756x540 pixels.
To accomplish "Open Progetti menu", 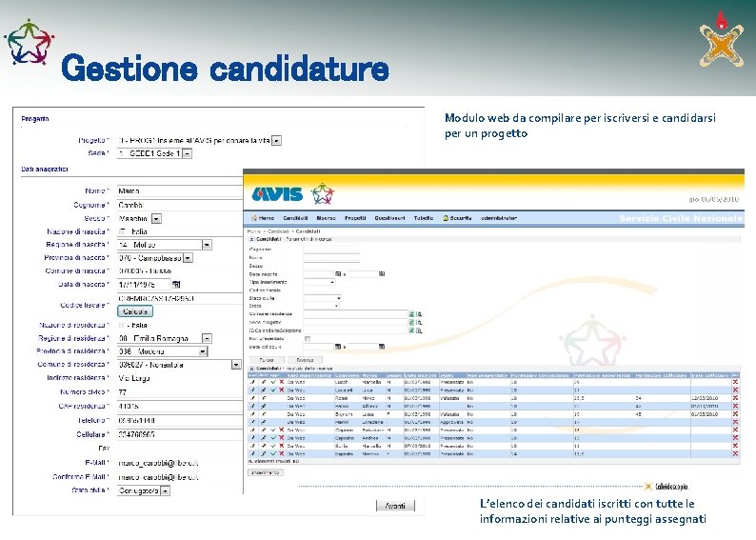I will 355,218.
